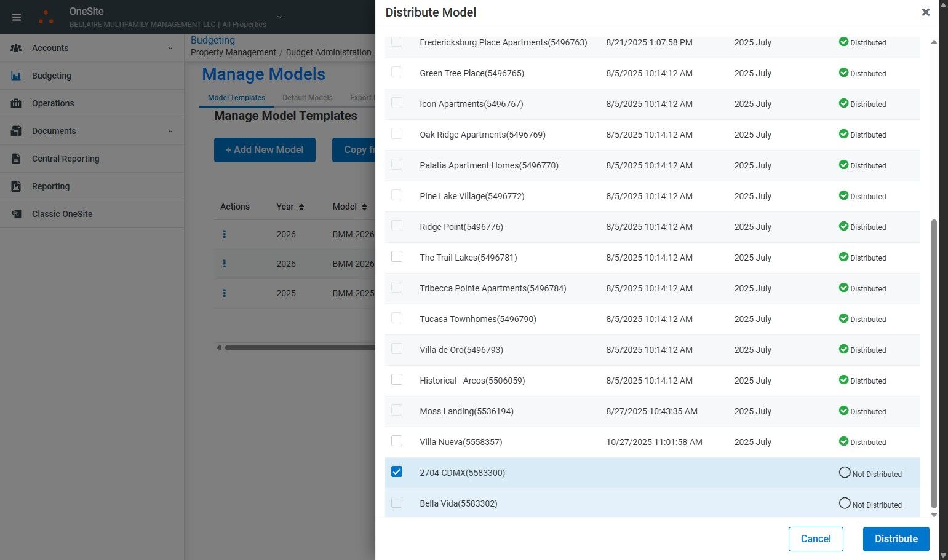This screenshot has width=948, height=560.
Task: Click the Budgeting chart icon
Action: [x=17, y=76]
